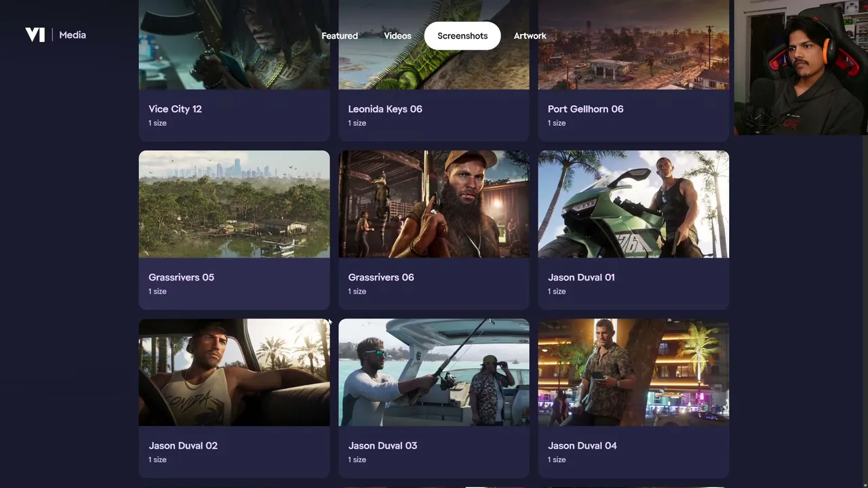Click "1 size" under Grassrivers 06

[x=357, y=291]
